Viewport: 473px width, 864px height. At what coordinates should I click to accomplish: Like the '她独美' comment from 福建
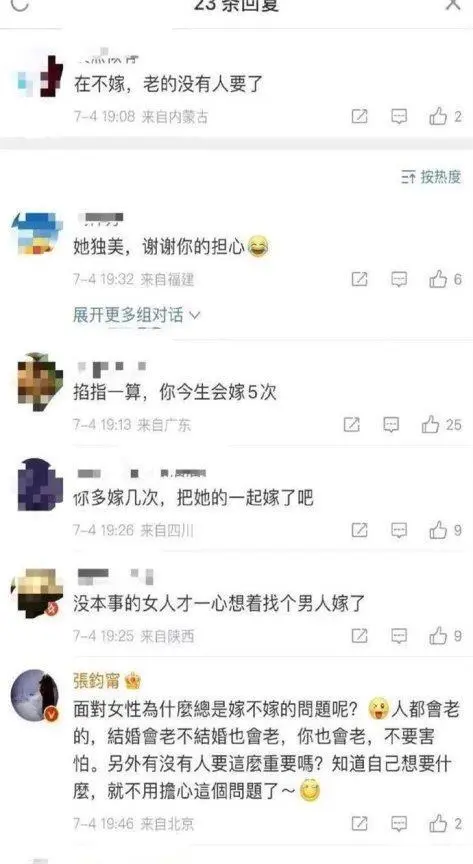(445, 280)
